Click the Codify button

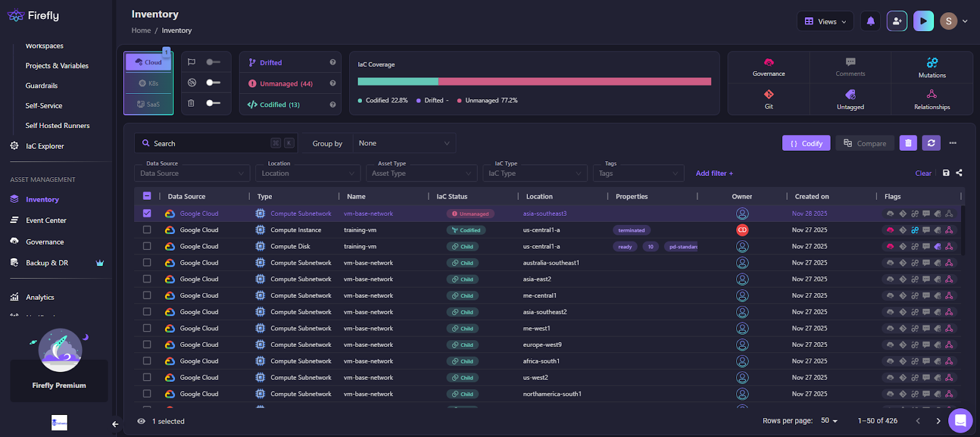[x=806, y=143]
